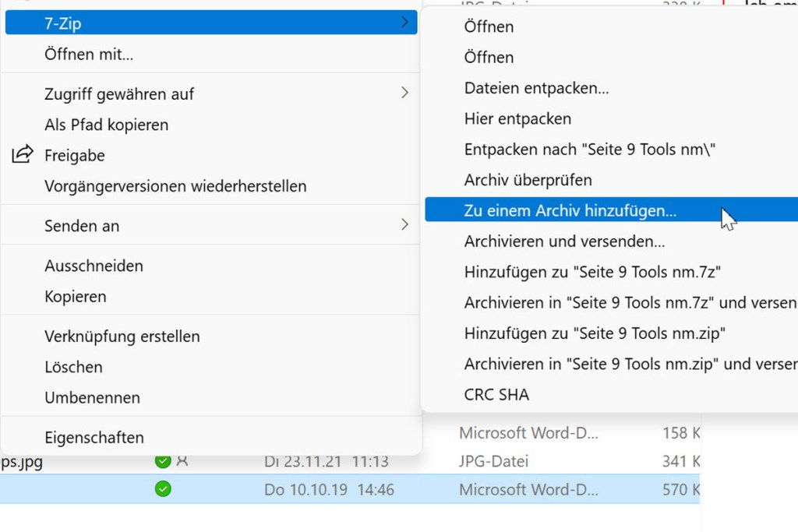Image resolution: width=798 pixels, height=532 pixels.
Task: Click the date 'Do 10.10.19 14:46'
Action: pos(329,490)
